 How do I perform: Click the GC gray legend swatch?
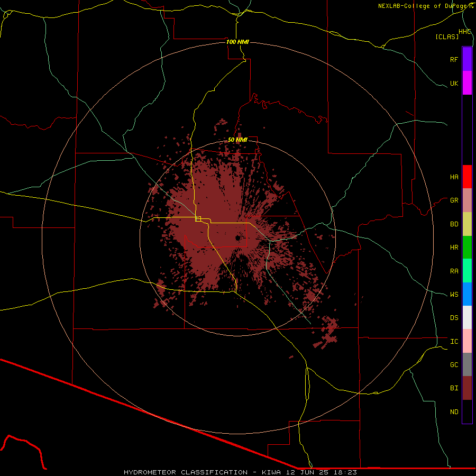tap(467, 364)
